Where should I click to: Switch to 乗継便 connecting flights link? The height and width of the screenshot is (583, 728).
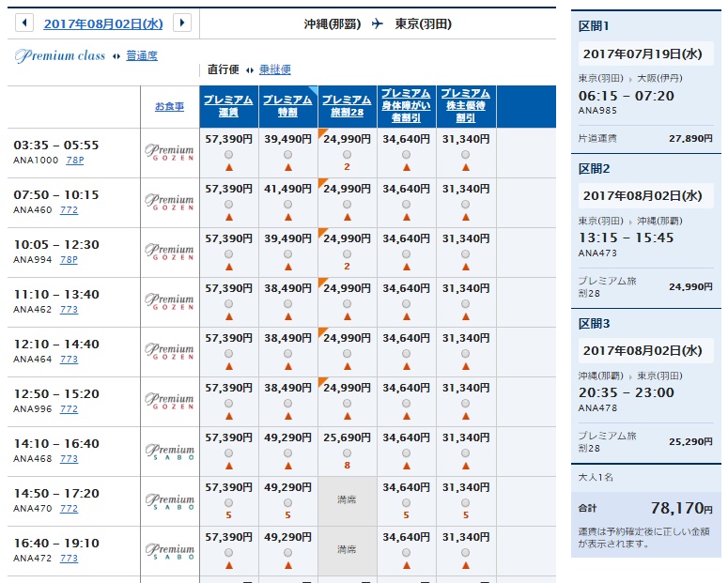(275, 69)
